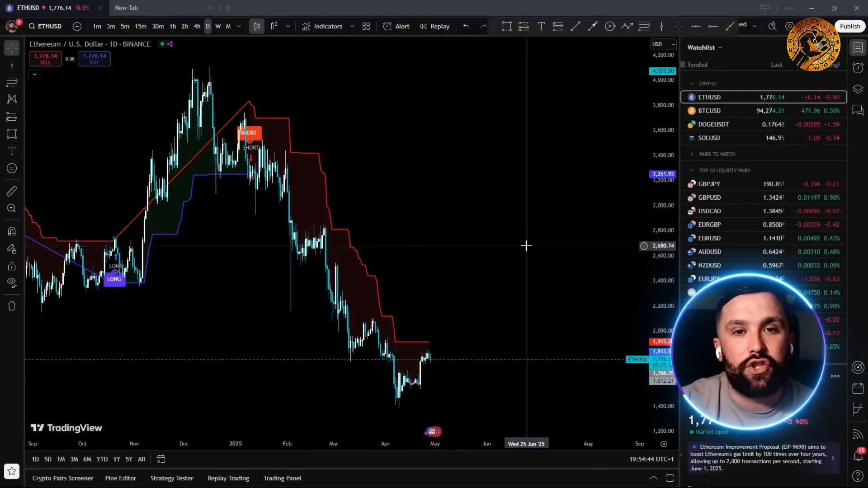Select the W weekly interval

click(218, 26)
